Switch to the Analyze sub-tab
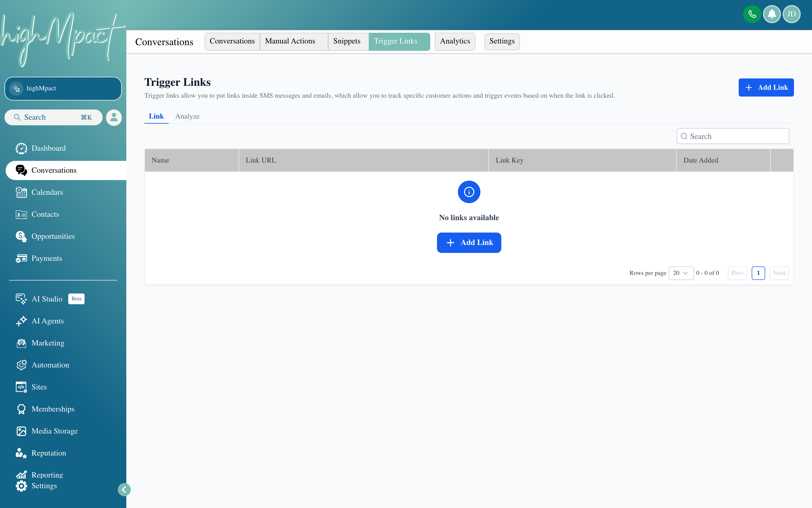The image size is (812, 508). pos(187,116)
